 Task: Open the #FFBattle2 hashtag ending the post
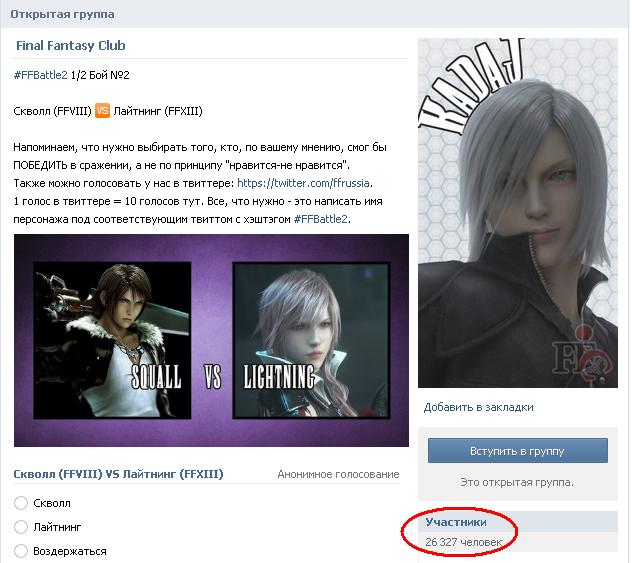[x=320, y=219]
